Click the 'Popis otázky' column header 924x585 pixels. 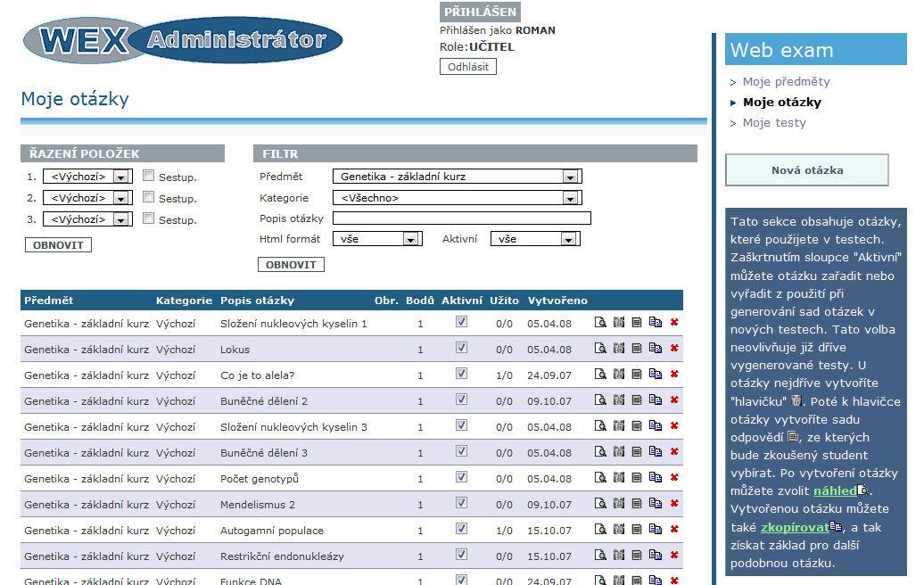click(x=257, y=301)
